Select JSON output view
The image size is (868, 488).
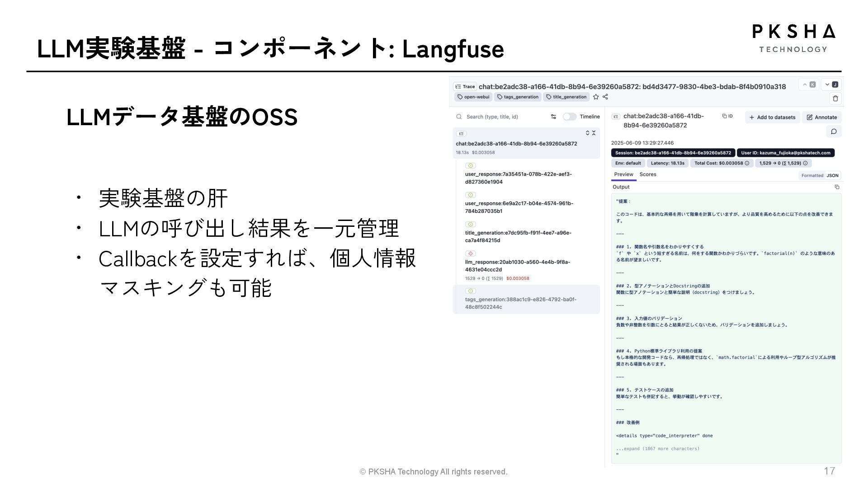[832, 175]
